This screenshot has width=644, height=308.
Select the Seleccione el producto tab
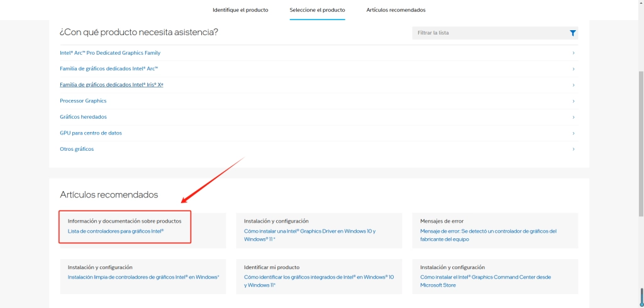coord(317,10)
